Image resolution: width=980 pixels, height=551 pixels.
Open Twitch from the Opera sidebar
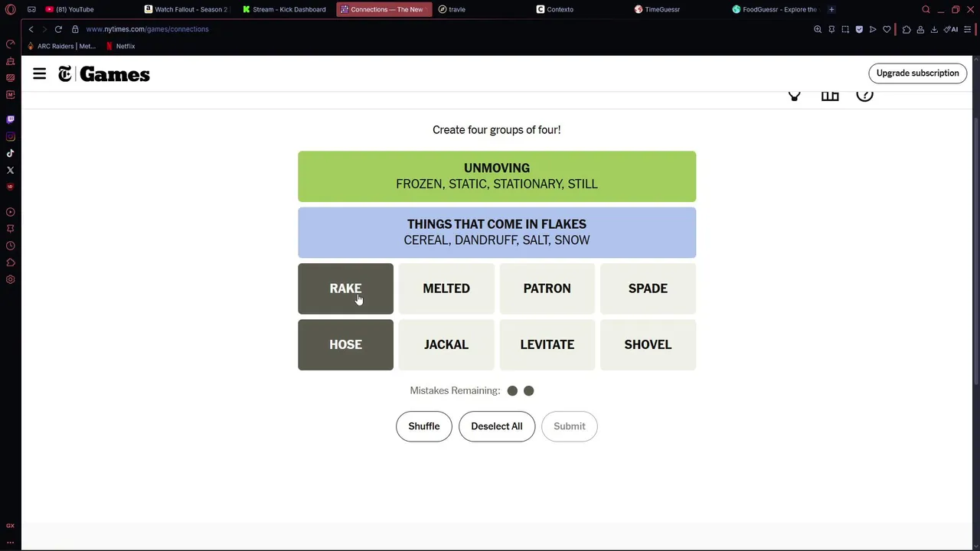(10, 119)
